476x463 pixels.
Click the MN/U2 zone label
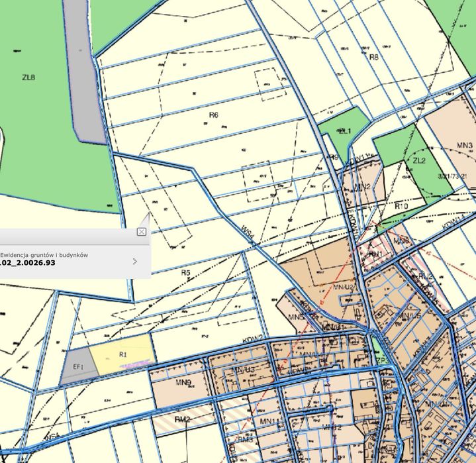(344, 287)
